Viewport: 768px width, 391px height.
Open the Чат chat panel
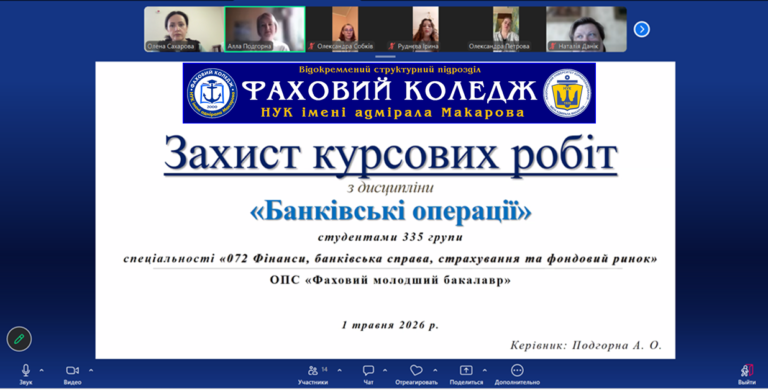click(x=368, y=374)
